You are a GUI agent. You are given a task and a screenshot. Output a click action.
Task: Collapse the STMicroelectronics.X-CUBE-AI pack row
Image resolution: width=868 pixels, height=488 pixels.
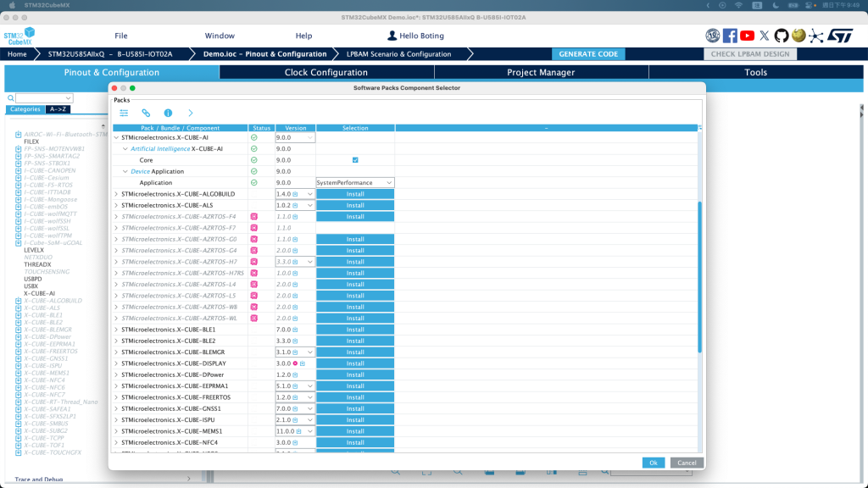click(x=116, y=138)
